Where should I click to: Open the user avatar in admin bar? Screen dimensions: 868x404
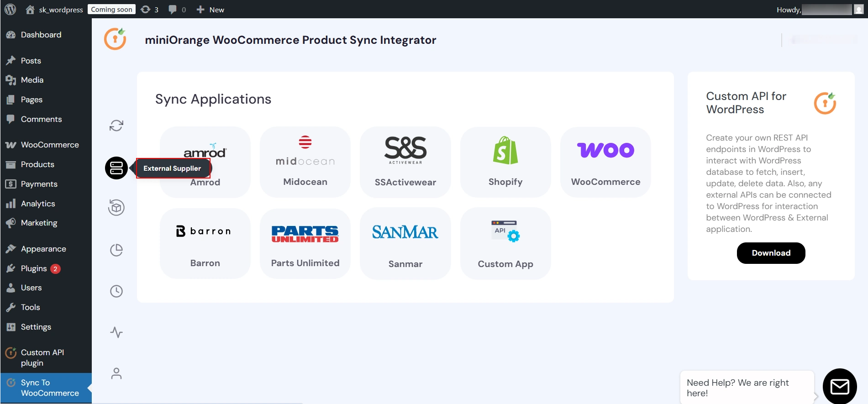[x=858, y=9]
